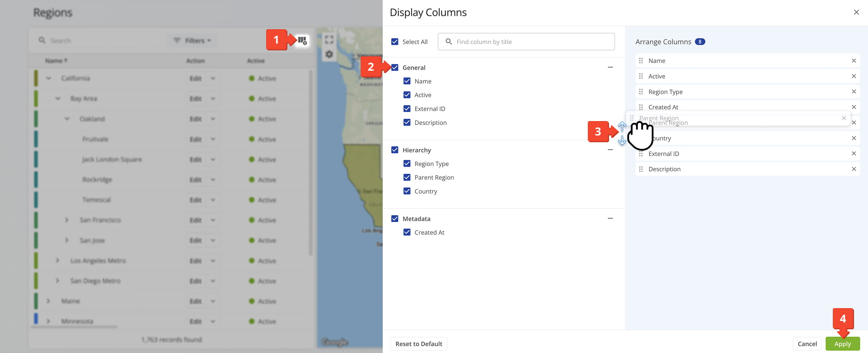This screenshot has height=353, width=868.
Task: Collapse the California region row
Action: click(48, 78)
